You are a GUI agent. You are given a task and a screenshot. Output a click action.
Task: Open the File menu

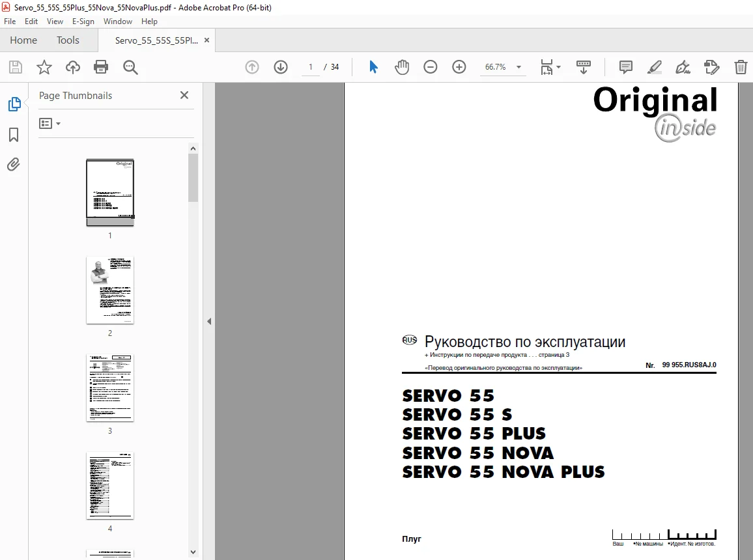[10, 21]
